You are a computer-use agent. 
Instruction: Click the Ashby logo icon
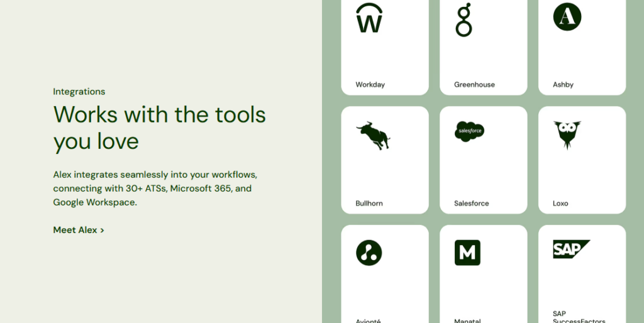point(567,17)
